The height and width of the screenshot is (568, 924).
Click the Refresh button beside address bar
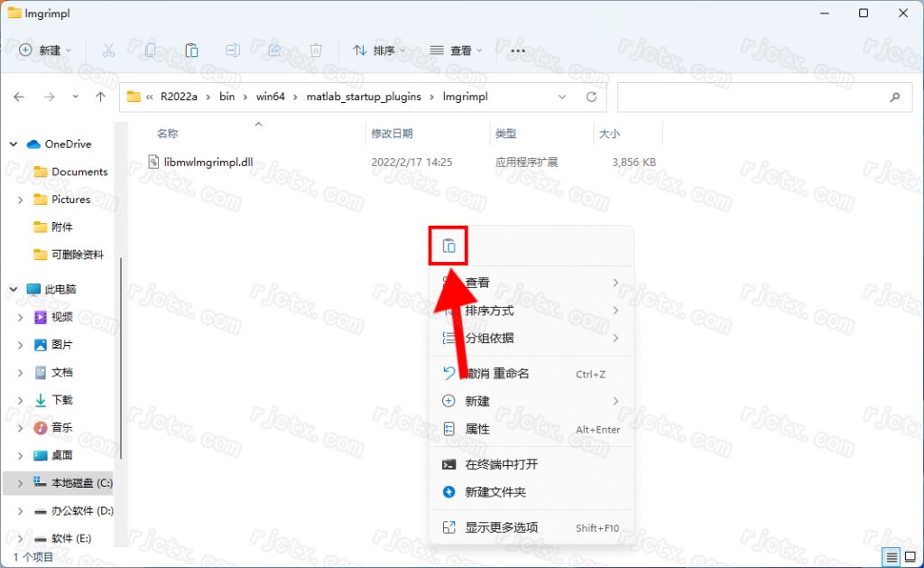pyautogui.click(x=591, y=97)
